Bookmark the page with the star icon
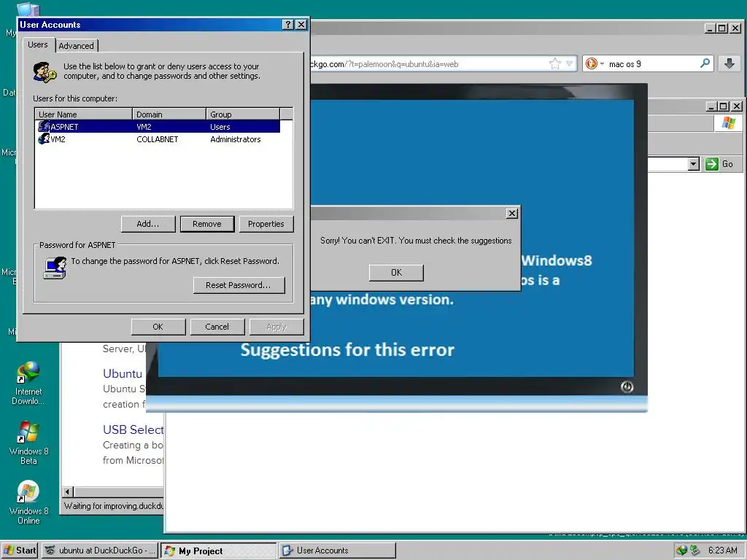Screen dimensions: 747x560 555,64
